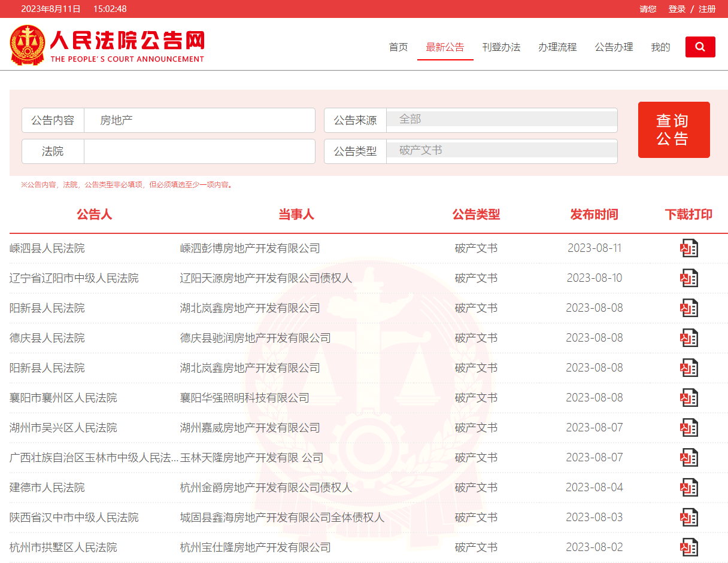Download PDF for 湖州嘉威房地产开发有限公司 row
Viewport: 728px width, 563px height.
pyautogui.click(x=688, y=428)
